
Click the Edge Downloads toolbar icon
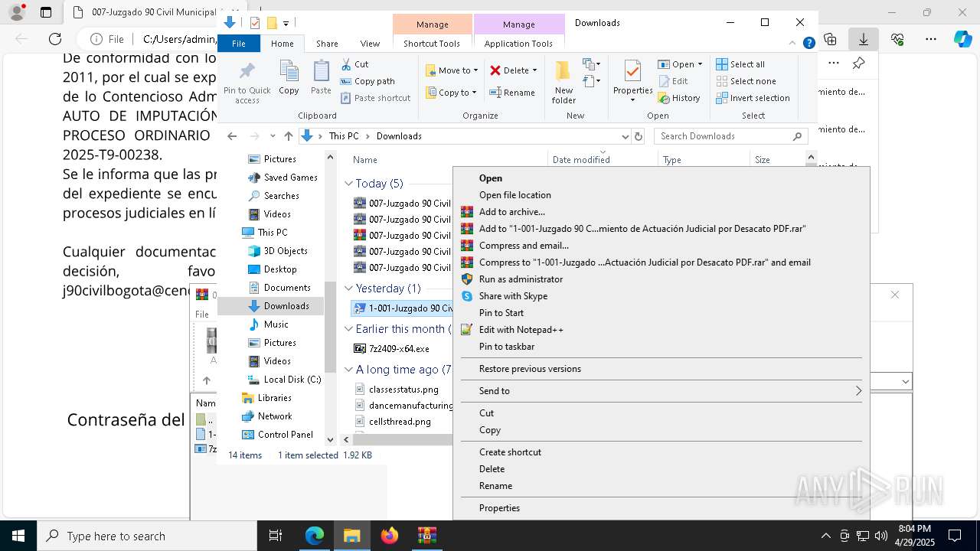pos(863,39)
